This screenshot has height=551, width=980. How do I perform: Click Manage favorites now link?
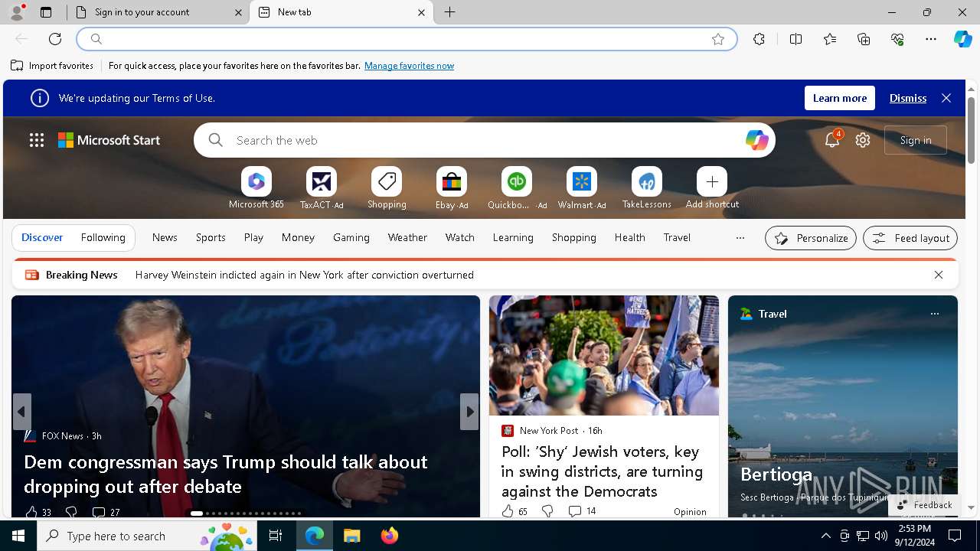409,66
